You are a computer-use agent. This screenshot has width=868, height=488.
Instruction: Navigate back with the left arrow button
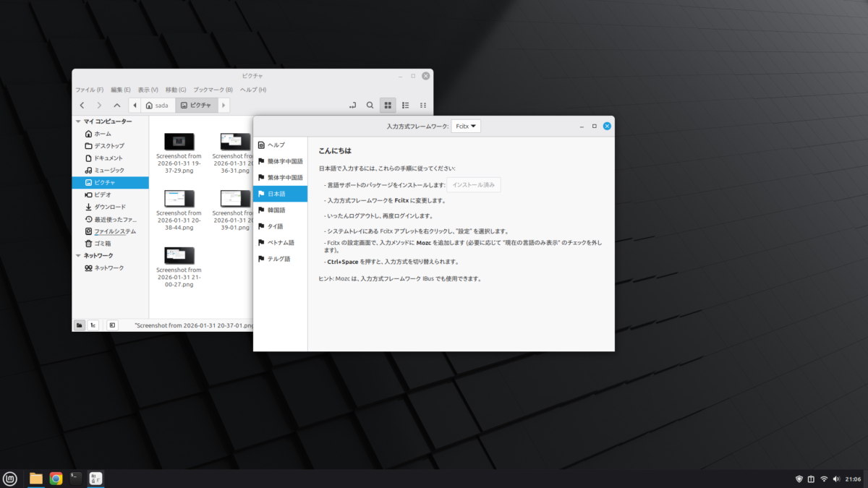click(x=82, y=106)
